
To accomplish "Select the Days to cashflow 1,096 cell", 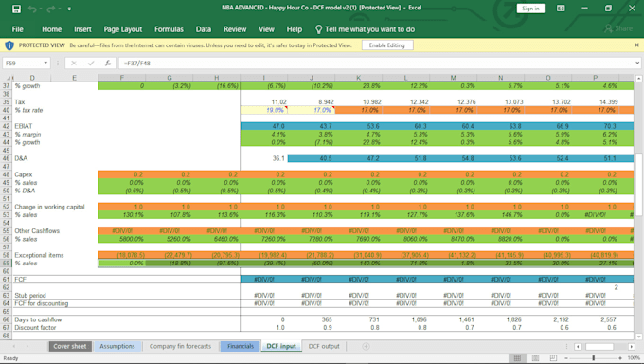I will (x=405, y=319).
